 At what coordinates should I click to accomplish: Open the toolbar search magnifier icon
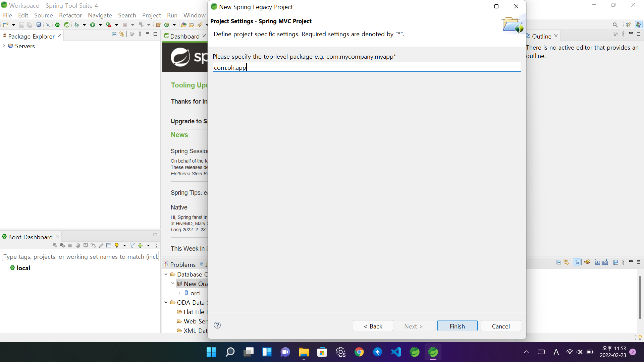[x=615, y=25]
